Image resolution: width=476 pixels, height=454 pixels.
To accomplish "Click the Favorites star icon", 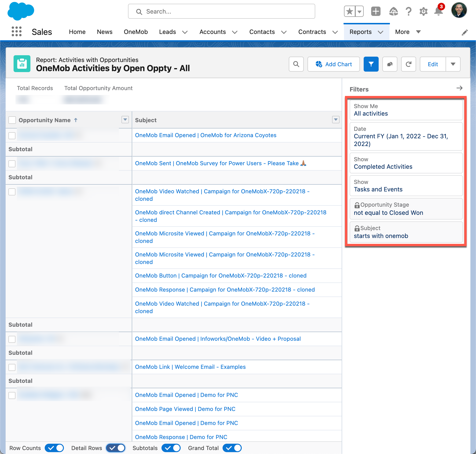I will [x=349, y=11].
